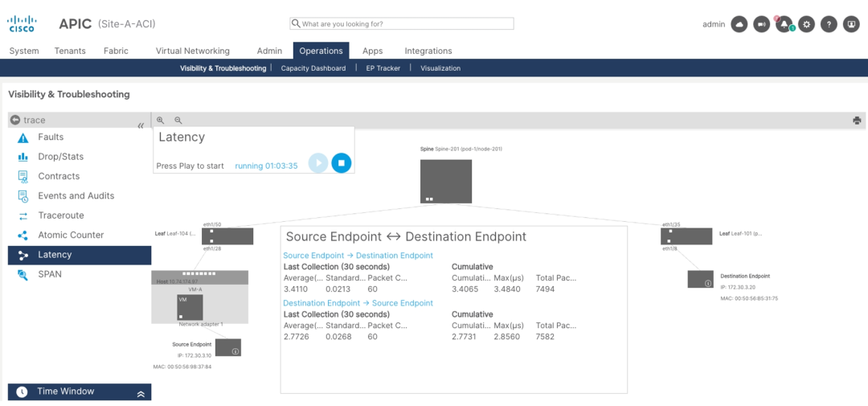868x406 pixels.
Task: Click the Source Endpoint info node
Action: [x=228, y=347]
